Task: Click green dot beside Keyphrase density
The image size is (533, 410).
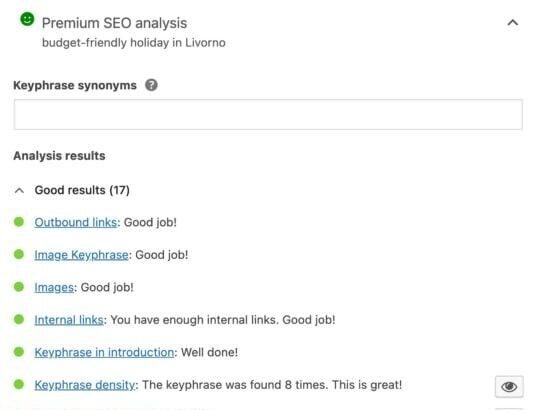Action: 19,385
